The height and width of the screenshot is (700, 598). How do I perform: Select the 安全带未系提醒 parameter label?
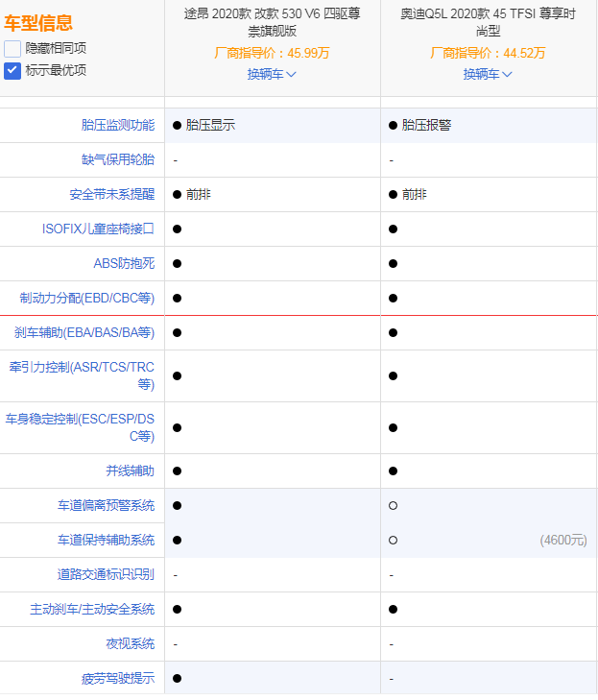[x=111, y=194]
